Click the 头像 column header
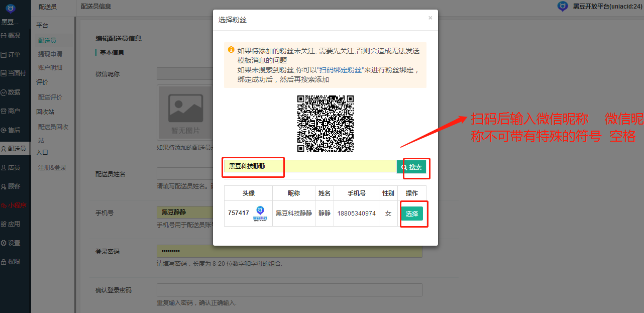644x313 pixels. pyautogui.click(x=249, y=193)
